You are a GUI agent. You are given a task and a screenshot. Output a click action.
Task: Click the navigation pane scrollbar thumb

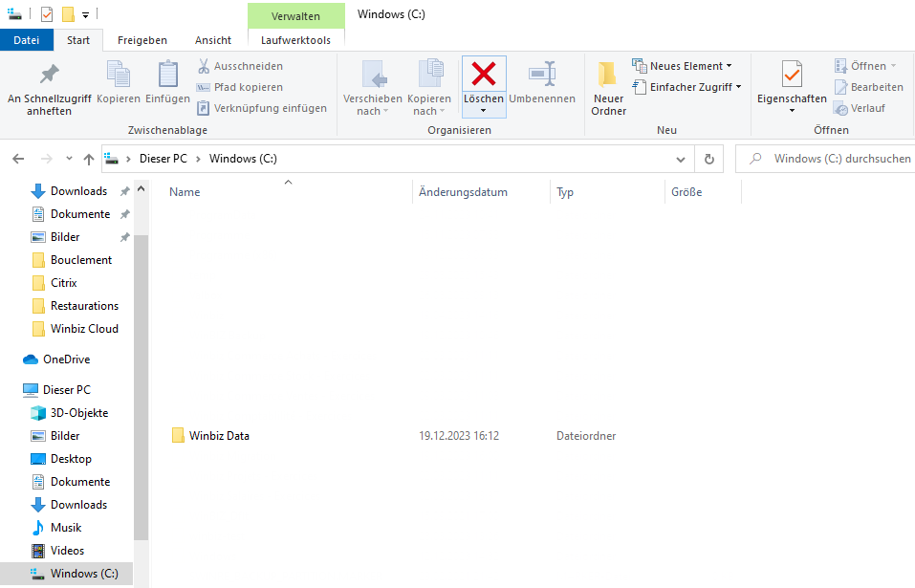141,387
